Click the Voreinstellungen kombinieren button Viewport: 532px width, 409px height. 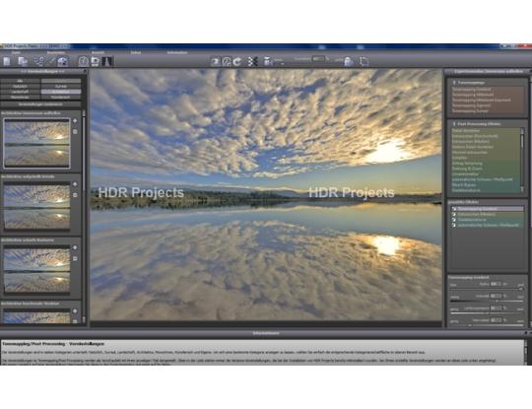tap(40, 104)
